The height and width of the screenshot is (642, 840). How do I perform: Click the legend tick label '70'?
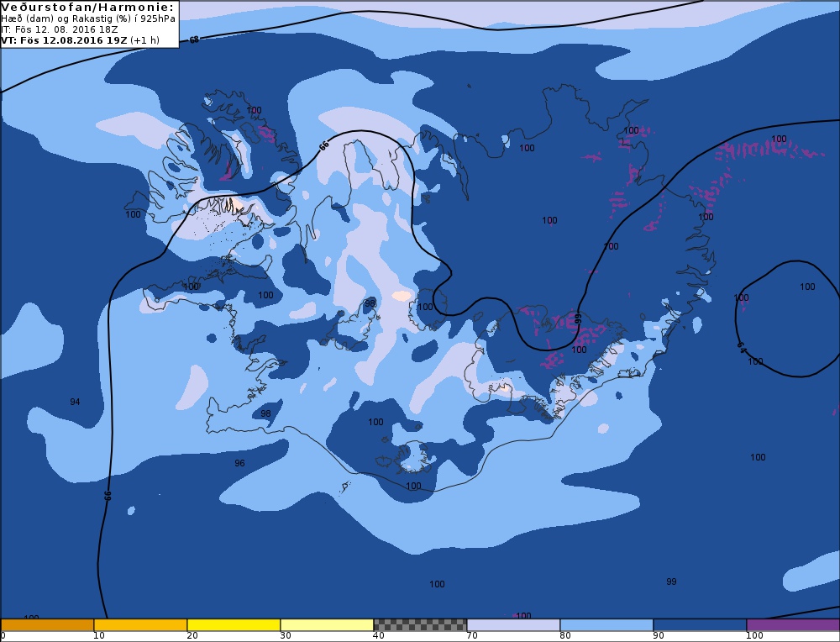pos(471,636)
